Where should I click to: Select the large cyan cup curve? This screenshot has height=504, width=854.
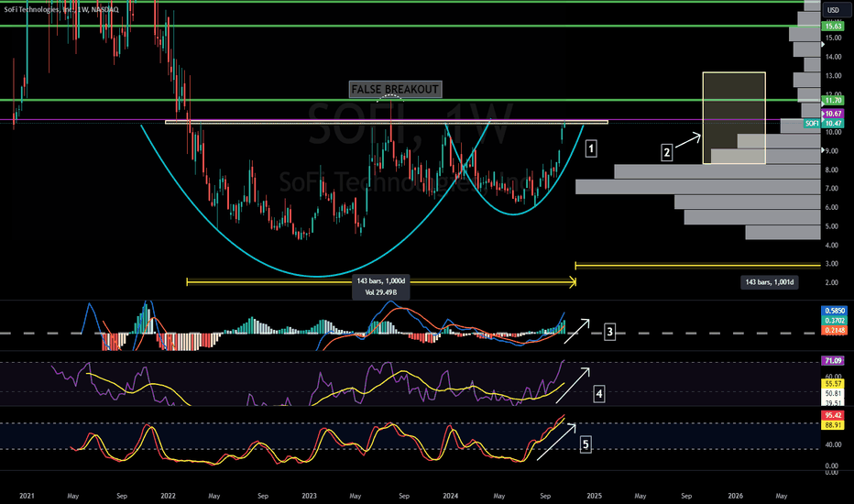point(316,276)
